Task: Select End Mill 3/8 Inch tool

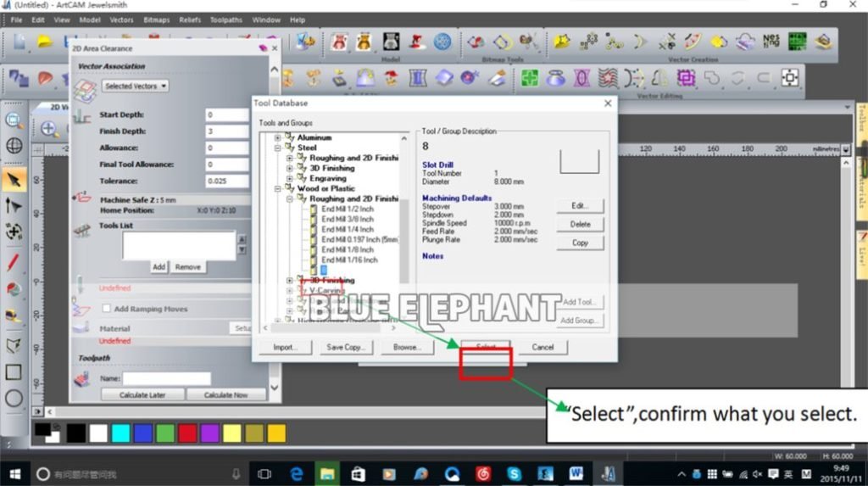Action: coord(347,219)
